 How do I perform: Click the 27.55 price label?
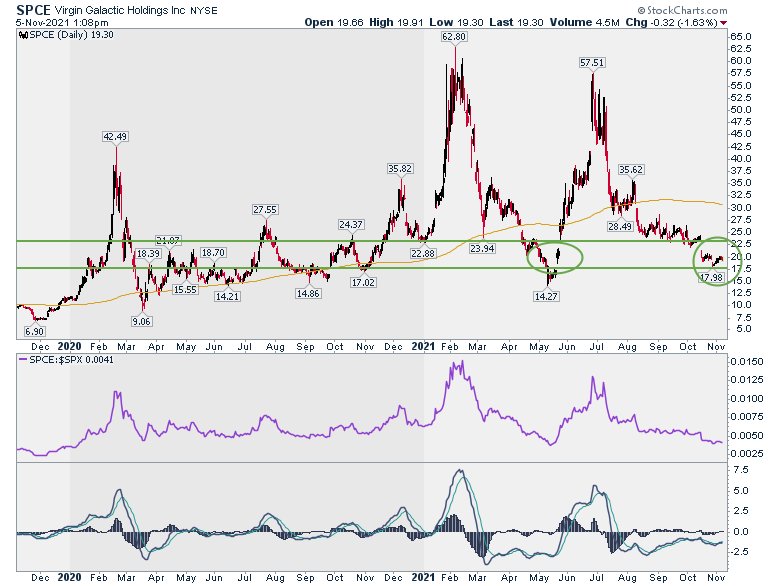(265, 210)
